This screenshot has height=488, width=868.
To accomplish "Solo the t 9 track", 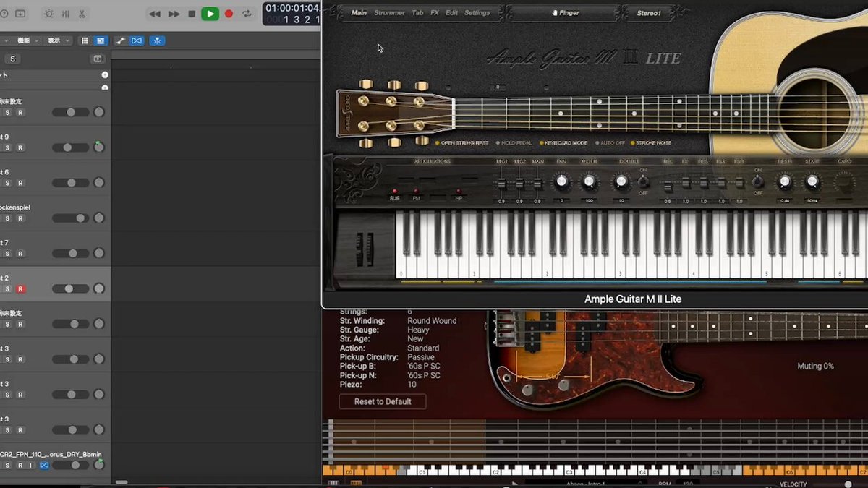I will (x=8, y=147).
